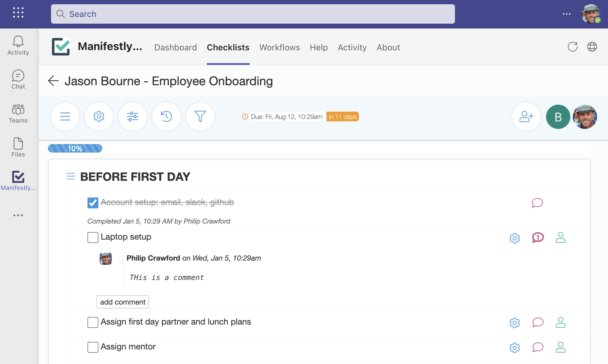The image size is (608, 364).
Task: Open the Activity panel in Teams sidebar
Action: click(x=18, y=45)
